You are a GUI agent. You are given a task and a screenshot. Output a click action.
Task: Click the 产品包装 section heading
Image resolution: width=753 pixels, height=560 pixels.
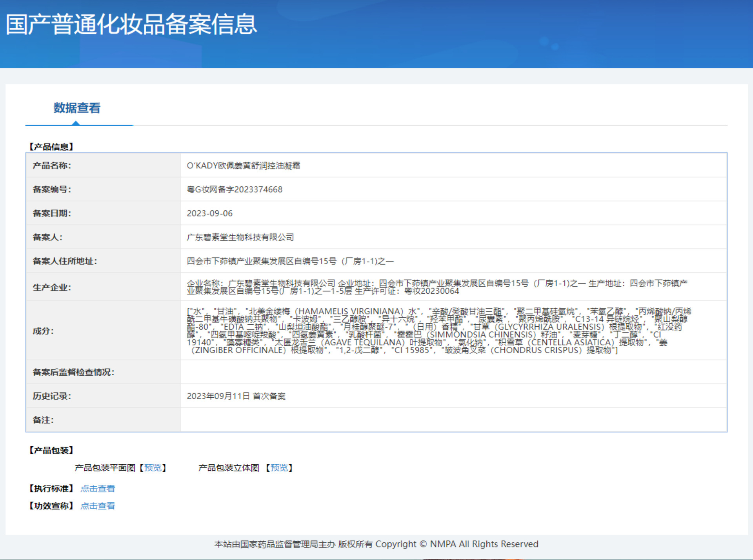(51, 450)
